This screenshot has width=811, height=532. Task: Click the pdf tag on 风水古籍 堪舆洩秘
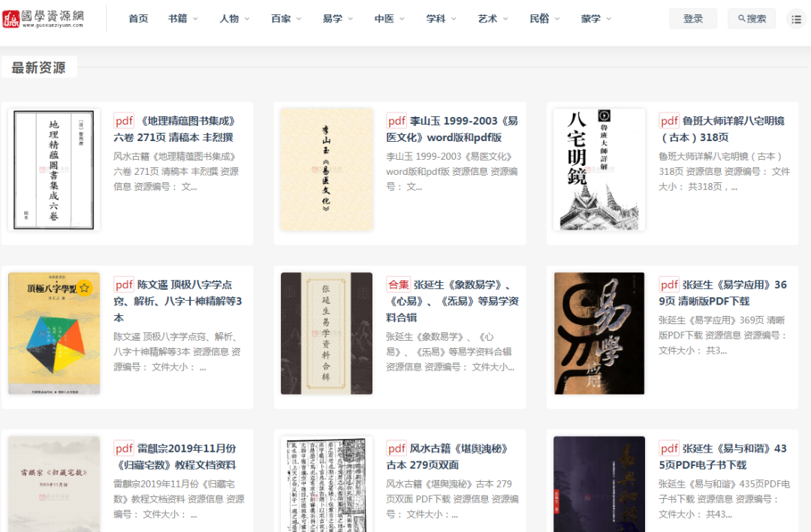(x=396, y=449)
